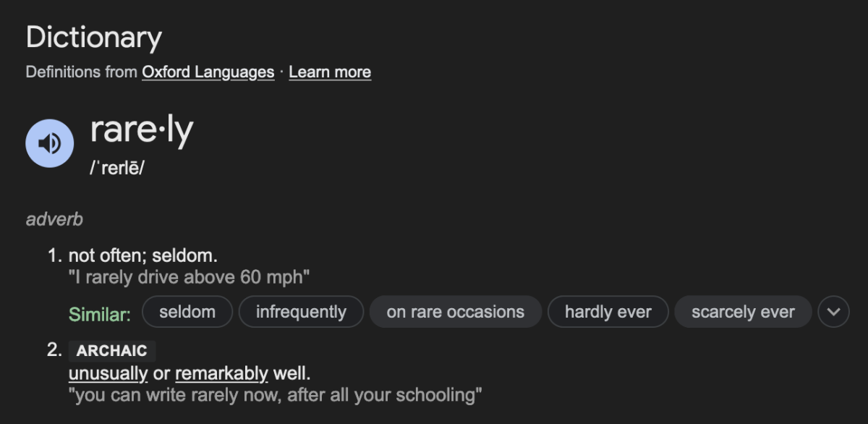Screen dimensions: 868x424
Task: Follow the underlined 'remarkably' word link
Action: tap(221, 374)
